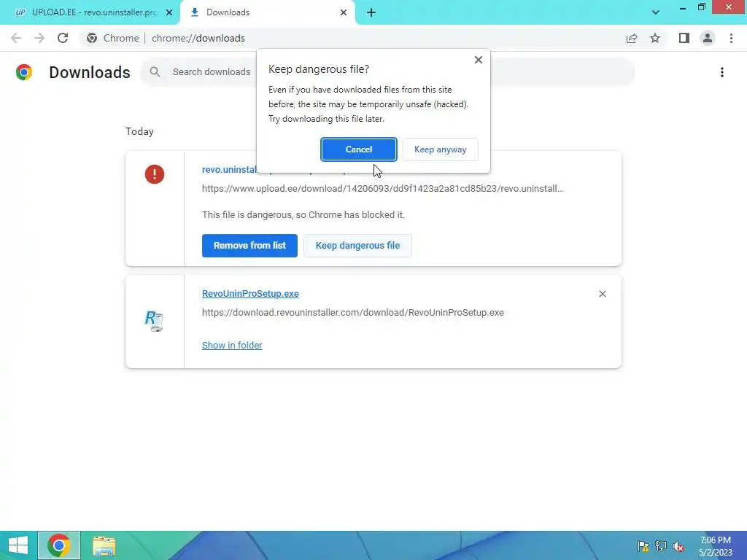747x560 pixels.
Task: Click the Chrome logo beside Downloads
Action: [x=24, y=72]
